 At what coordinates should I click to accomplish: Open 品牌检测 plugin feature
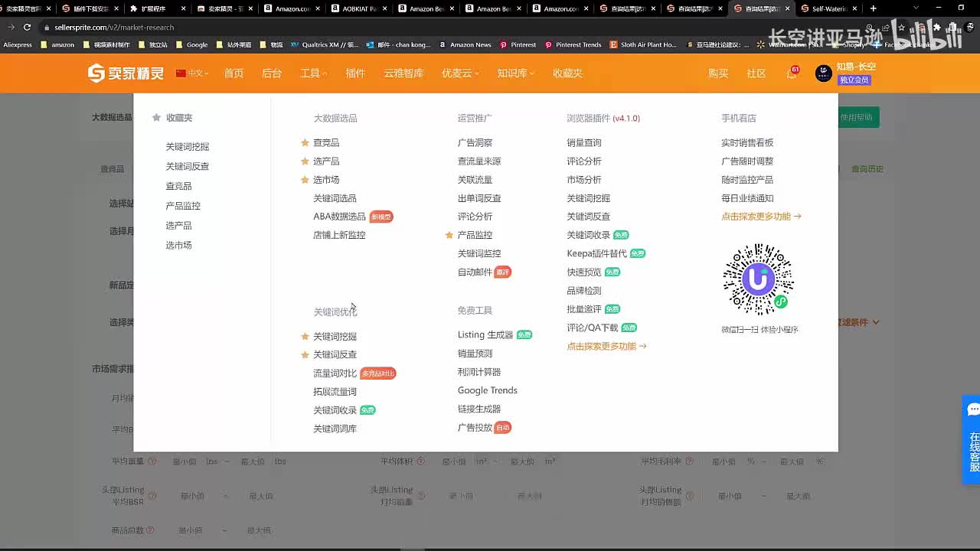(x=584, y=291)
